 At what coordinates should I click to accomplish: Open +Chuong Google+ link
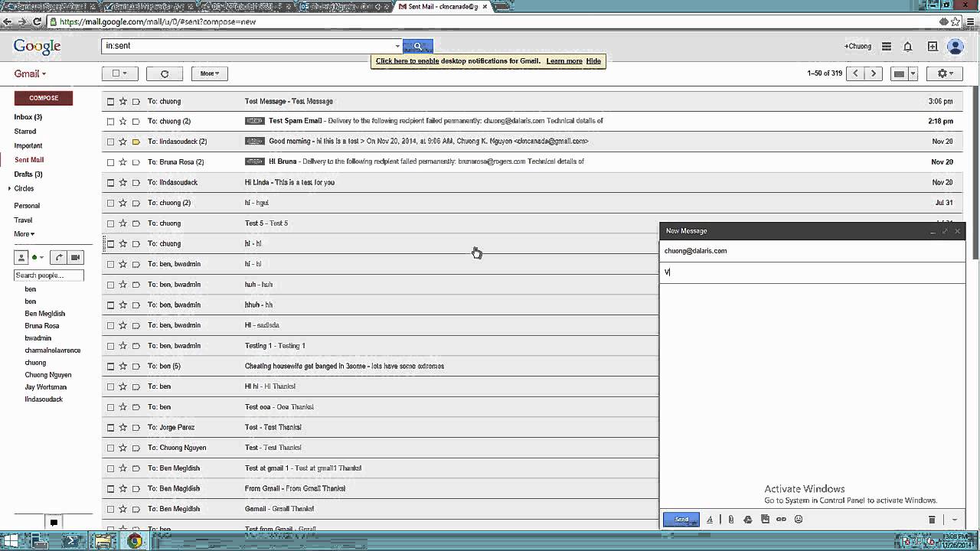857,46
